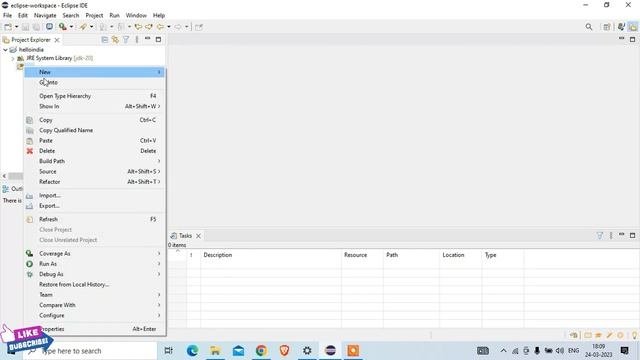Viewport: 640px width, 360px height.
Task: Open the New wizard toolbar icon
Action: [8, 27]
